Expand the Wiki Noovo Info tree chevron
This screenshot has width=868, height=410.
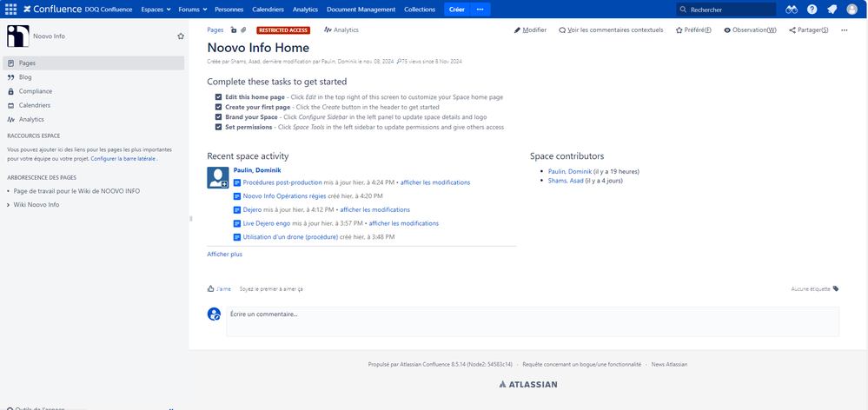click(9, 205)
